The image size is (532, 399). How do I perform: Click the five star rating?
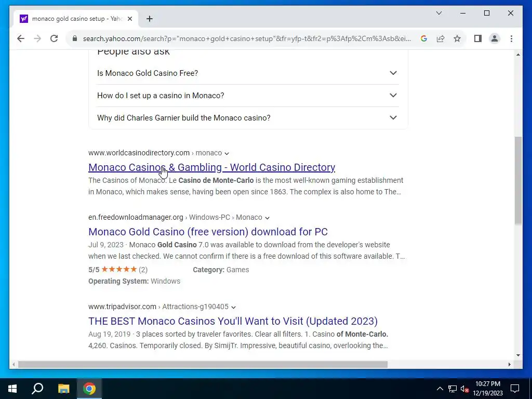[x=119, y=270]
